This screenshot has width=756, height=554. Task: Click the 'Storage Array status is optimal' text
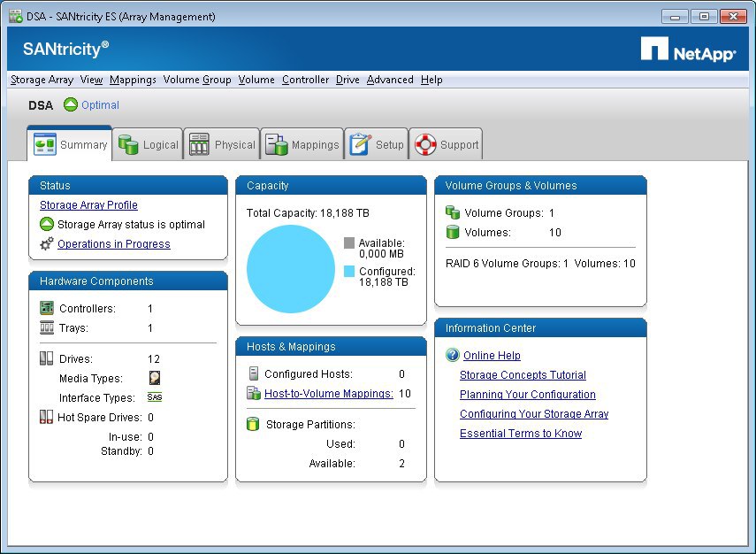(x=131, y=225)
